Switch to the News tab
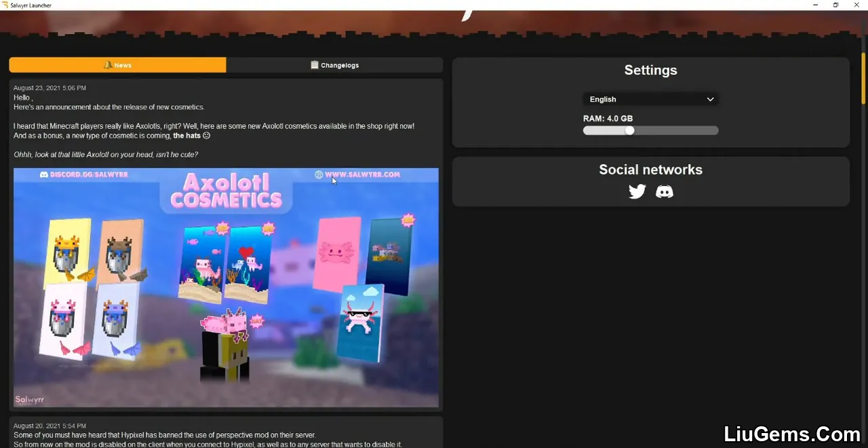This screenshot has width=868, height=448. pos(117,65)
